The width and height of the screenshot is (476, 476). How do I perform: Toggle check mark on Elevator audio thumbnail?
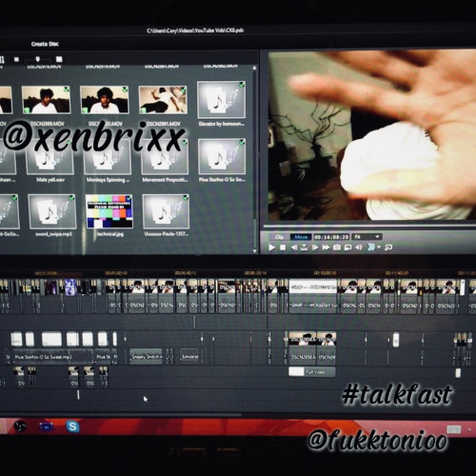tap(242, 85)
